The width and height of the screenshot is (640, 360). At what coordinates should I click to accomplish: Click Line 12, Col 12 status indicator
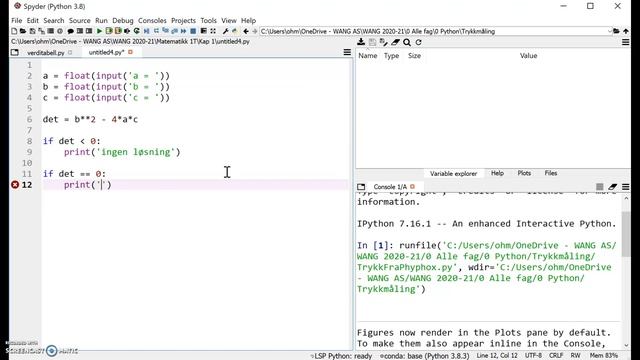coord(497,356)
